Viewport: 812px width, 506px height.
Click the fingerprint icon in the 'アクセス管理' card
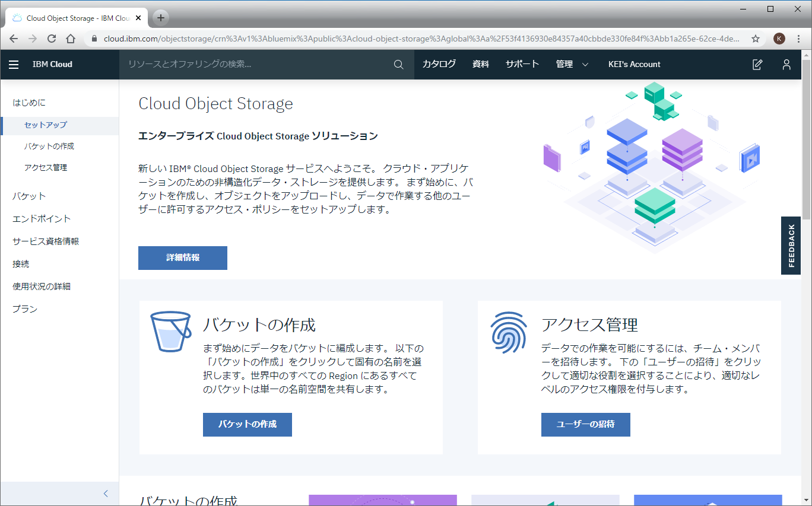(x=509, y=333)
